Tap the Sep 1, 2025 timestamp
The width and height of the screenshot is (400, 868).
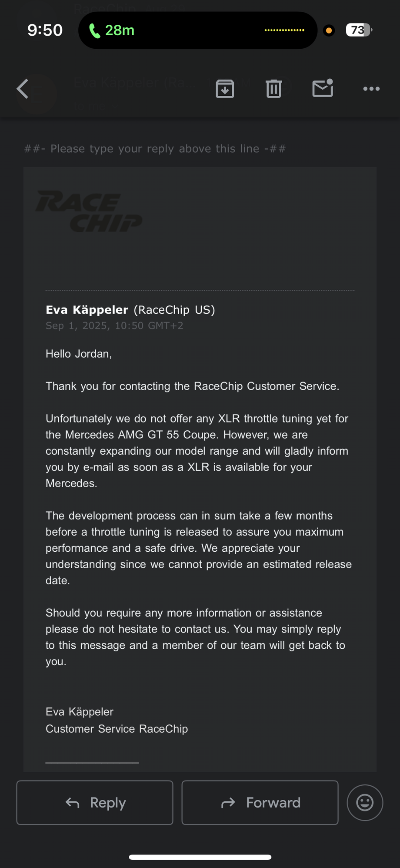(114, 326)
